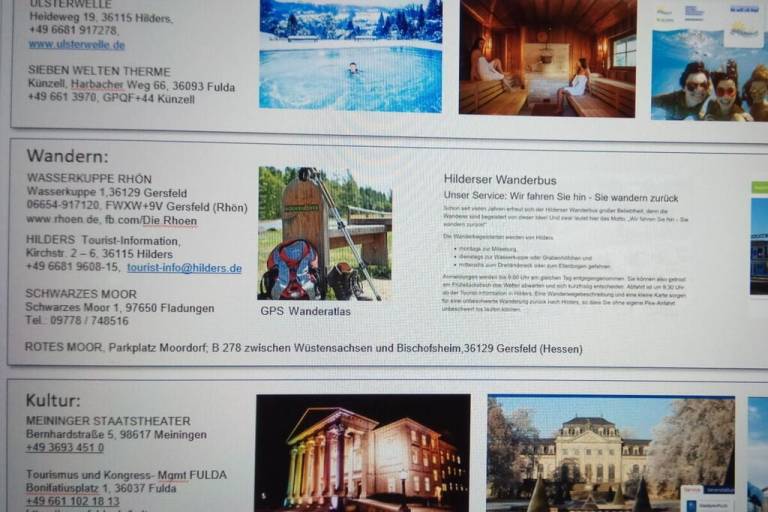Select the illuminated theatre building at night photo

[x=361, y=452]
